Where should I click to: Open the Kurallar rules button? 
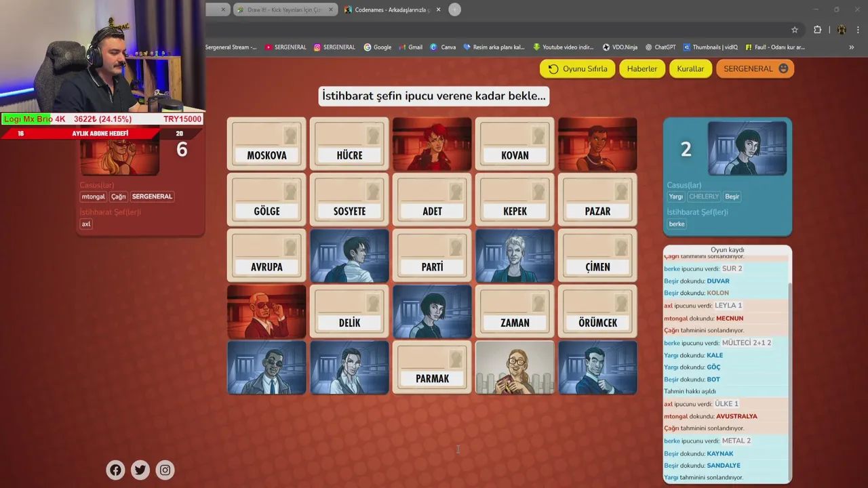click(690, 68)
